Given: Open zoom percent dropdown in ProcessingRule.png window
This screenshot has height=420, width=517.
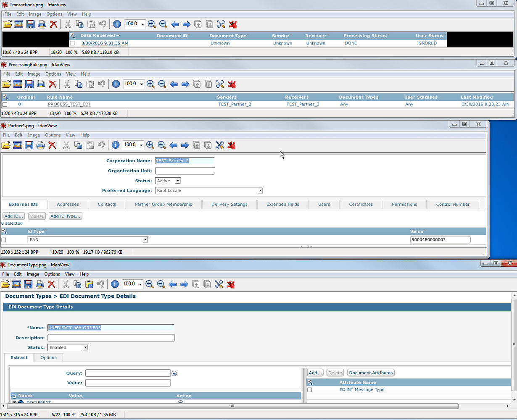Looking at the screenshot, I should 141,84.
